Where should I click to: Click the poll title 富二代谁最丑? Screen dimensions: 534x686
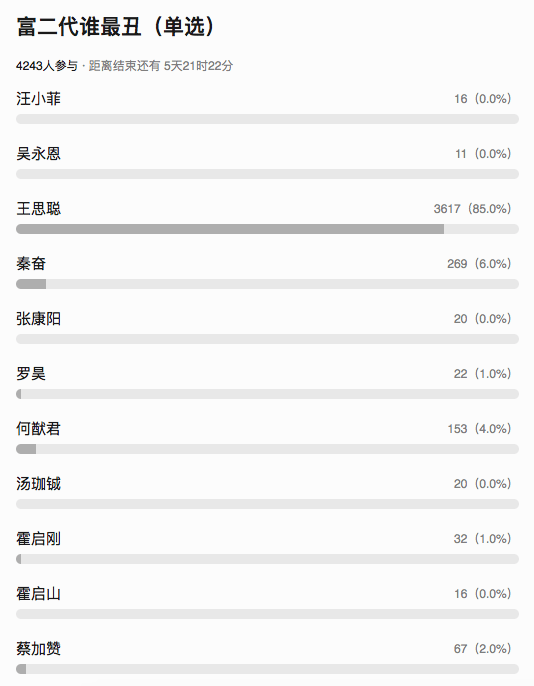[x=78, y=27]
